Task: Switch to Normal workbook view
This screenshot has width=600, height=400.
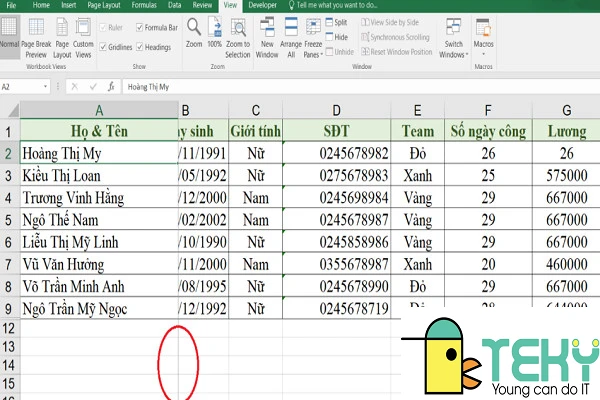Action: 9,38
